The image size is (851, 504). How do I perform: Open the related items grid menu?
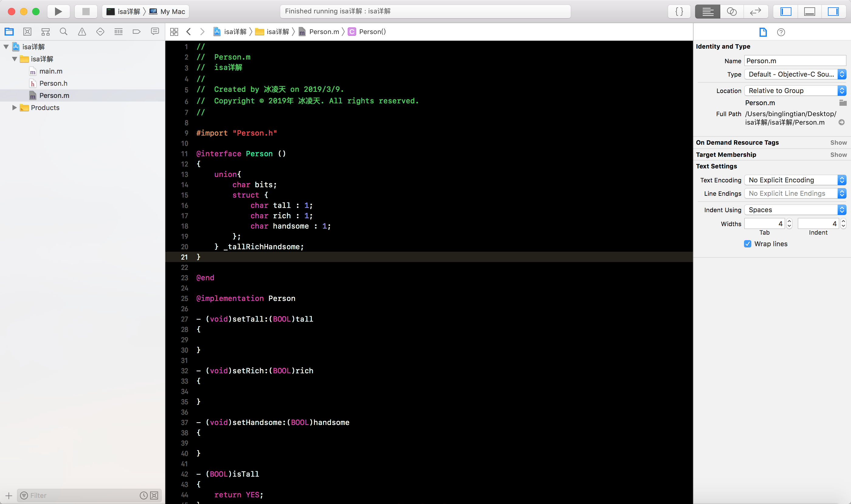174,32
